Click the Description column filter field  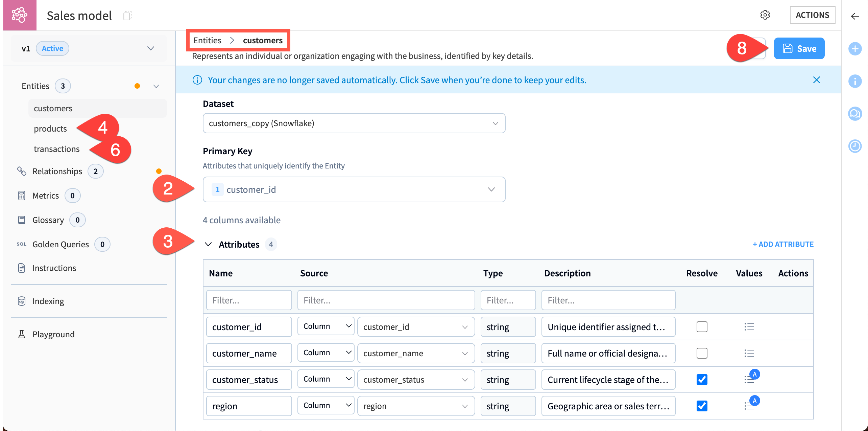[608, 300]
